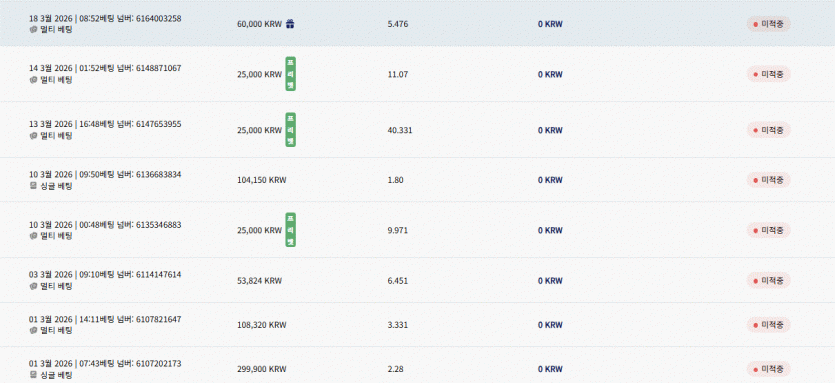Select 25,000 KRW stake of bet 6135346883
835x383 pixels.
click(x=259, y=230)
